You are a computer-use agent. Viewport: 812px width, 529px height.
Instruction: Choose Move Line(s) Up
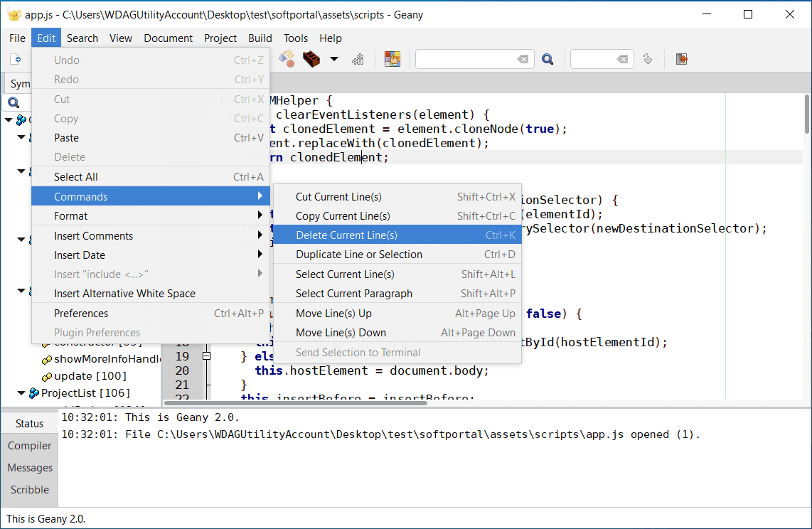[397, 314]
